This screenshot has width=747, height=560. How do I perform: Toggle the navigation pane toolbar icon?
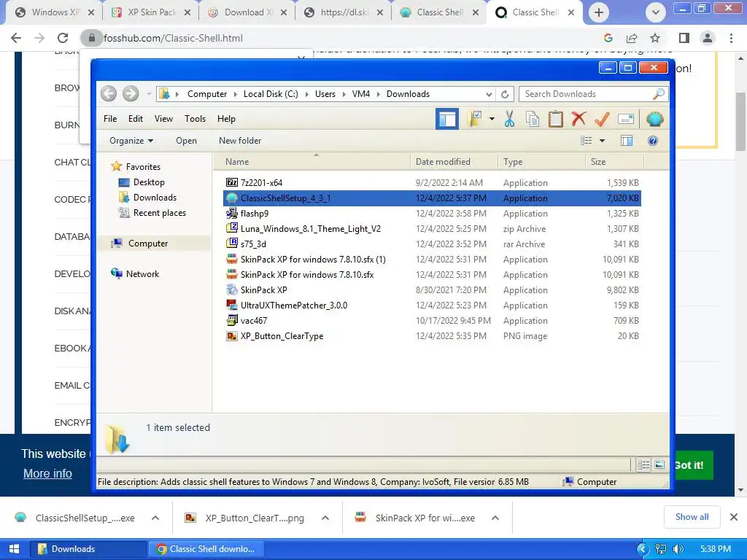(x=447, y=119)
